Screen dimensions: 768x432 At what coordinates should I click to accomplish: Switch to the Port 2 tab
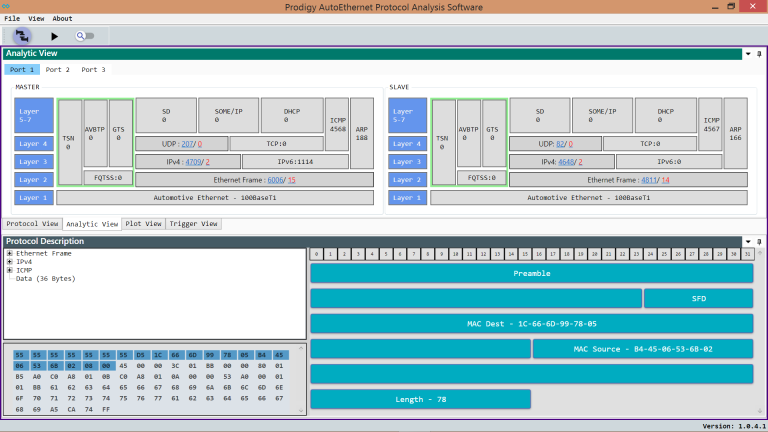pyautogui.click(x=57, y=70)
